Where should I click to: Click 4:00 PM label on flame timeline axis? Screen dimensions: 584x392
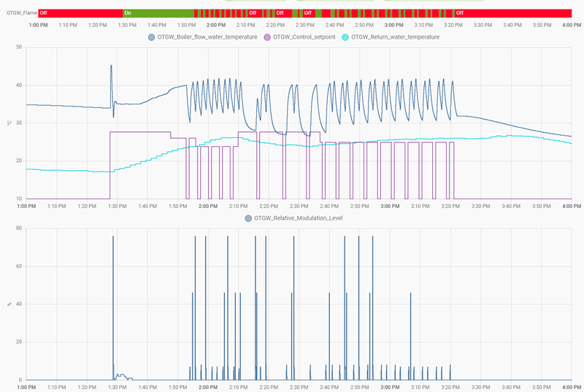click(x=572, y=26)
